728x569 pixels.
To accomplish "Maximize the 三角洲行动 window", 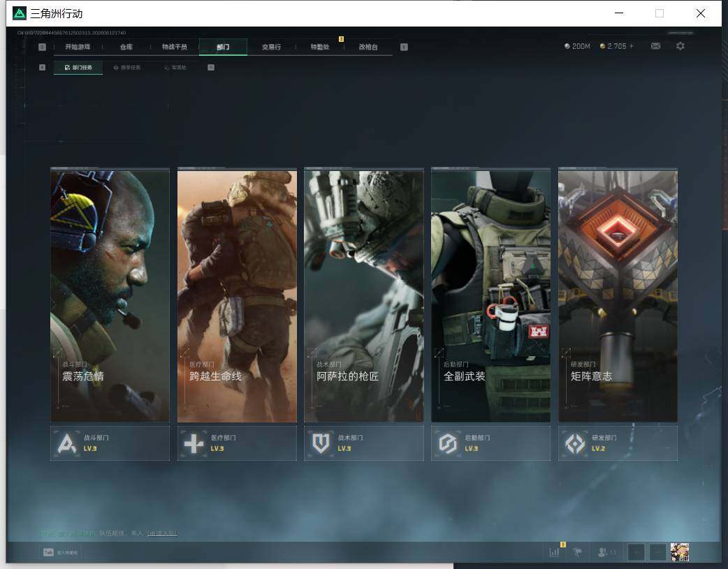I will [x=660, y=13].
